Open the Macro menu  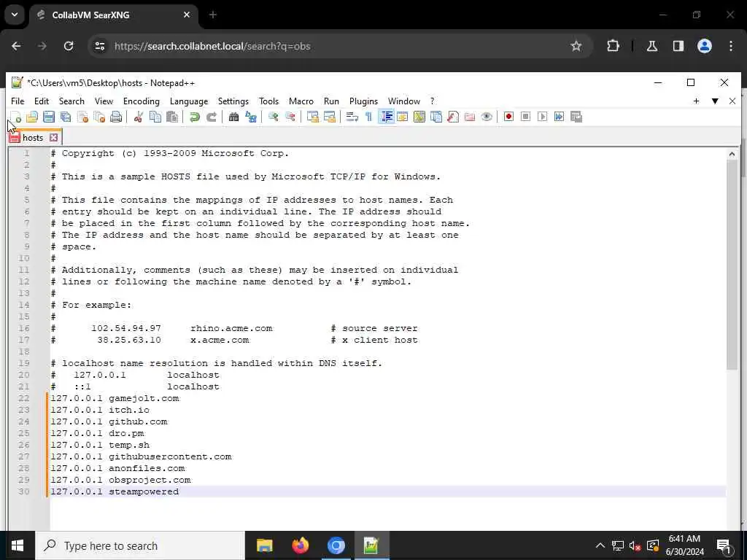(301, 101)
